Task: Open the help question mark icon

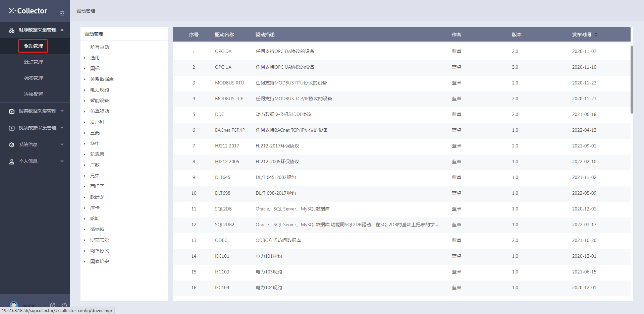Action: [x=53, y=305]
